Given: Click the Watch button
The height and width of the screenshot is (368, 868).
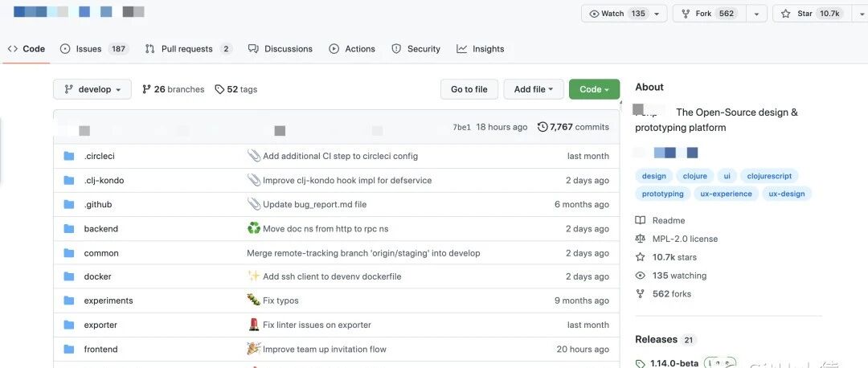Looking at the screenshot, I should [x=624, y=14].
